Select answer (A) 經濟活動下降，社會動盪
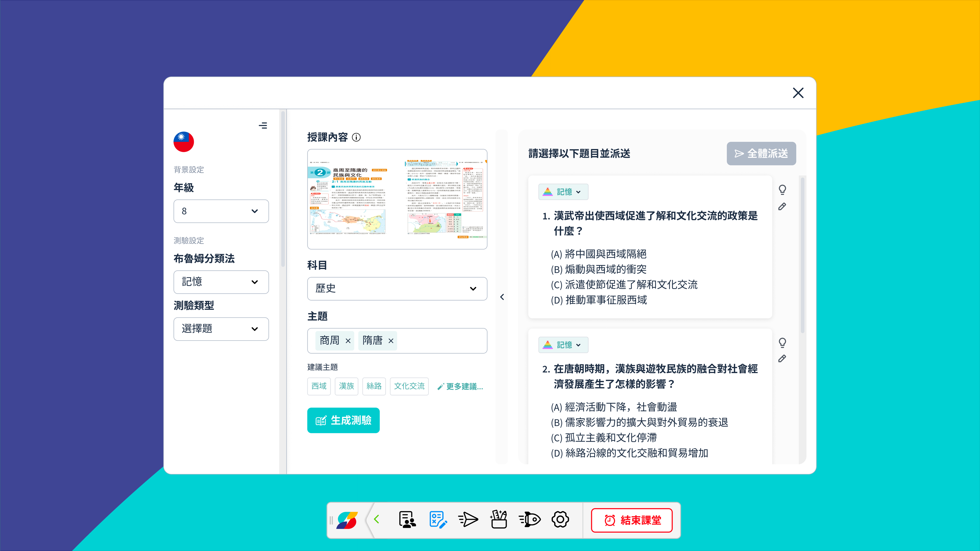Image resolution: width=980 pixels, height=551 pixels. click(x=614, y=407)
